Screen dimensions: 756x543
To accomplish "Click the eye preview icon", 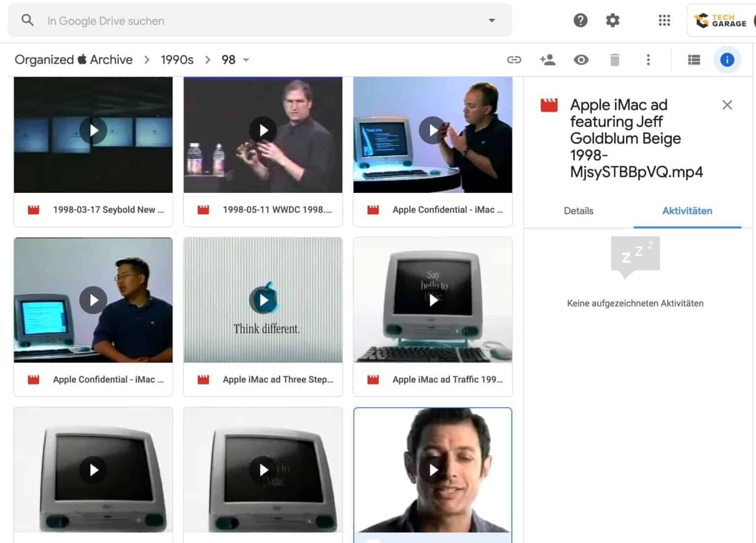I will (x=581, y=60).
